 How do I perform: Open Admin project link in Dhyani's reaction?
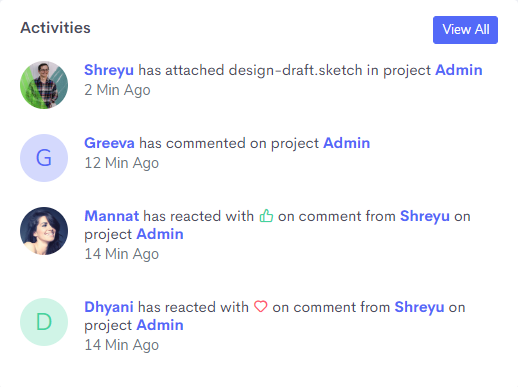click(x=160, y=325)
